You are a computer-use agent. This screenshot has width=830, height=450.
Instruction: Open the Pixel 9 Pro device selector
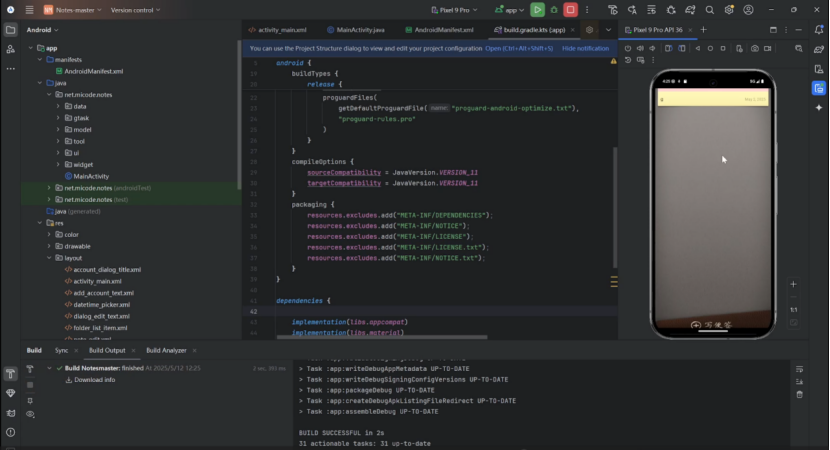(454, 10)
